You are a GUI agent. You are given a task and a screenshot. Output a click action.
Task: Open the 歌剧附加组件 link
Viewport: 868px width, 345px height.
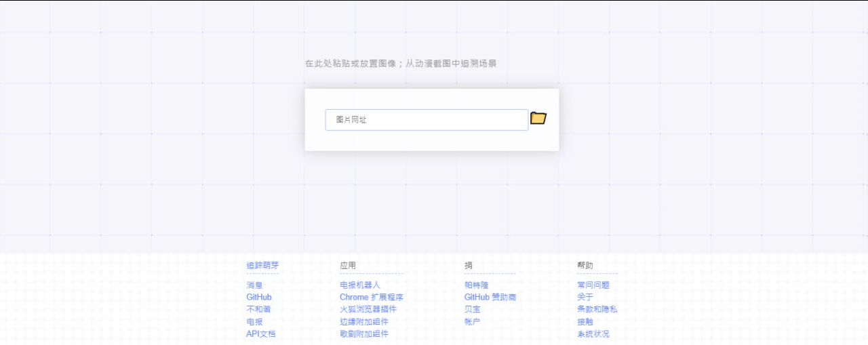(x=363, y=334)
